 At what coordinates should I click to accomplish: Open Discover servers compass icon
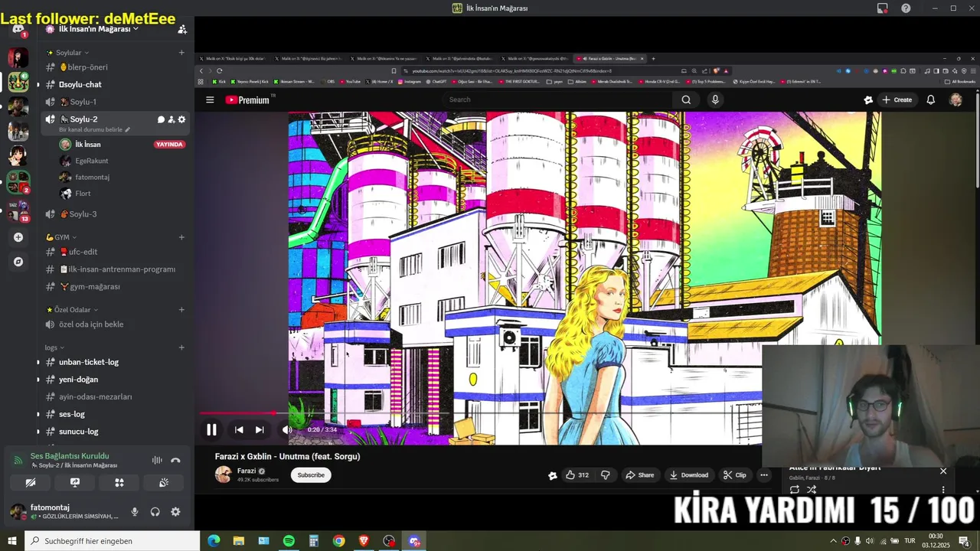[18, 262]
